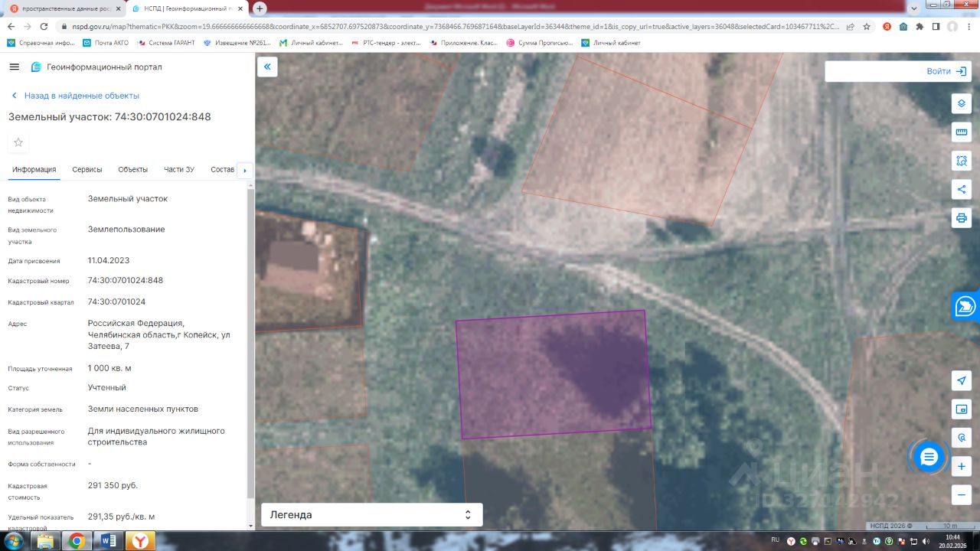The width and height of the screenshot is (980, 551).
Task: Zoom out with the minus button
Action: click(962, 494)
